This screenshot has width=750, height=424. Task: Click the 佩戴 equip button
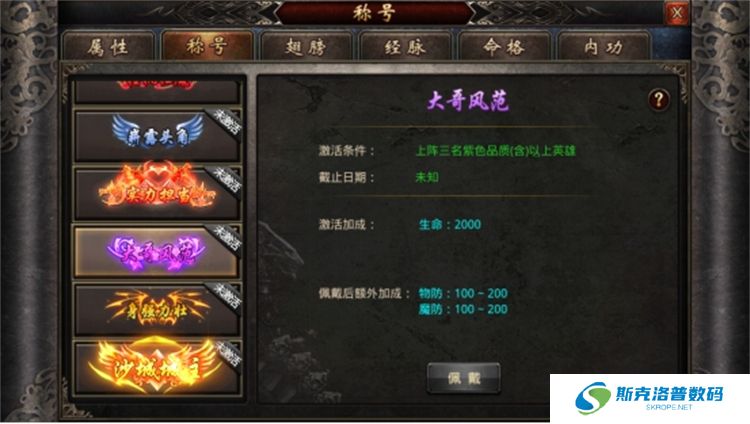coord(463,378)
